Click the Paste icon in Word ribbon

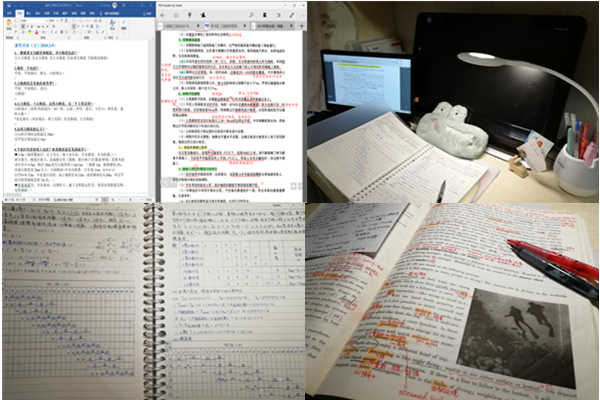[x=10, y=23]
